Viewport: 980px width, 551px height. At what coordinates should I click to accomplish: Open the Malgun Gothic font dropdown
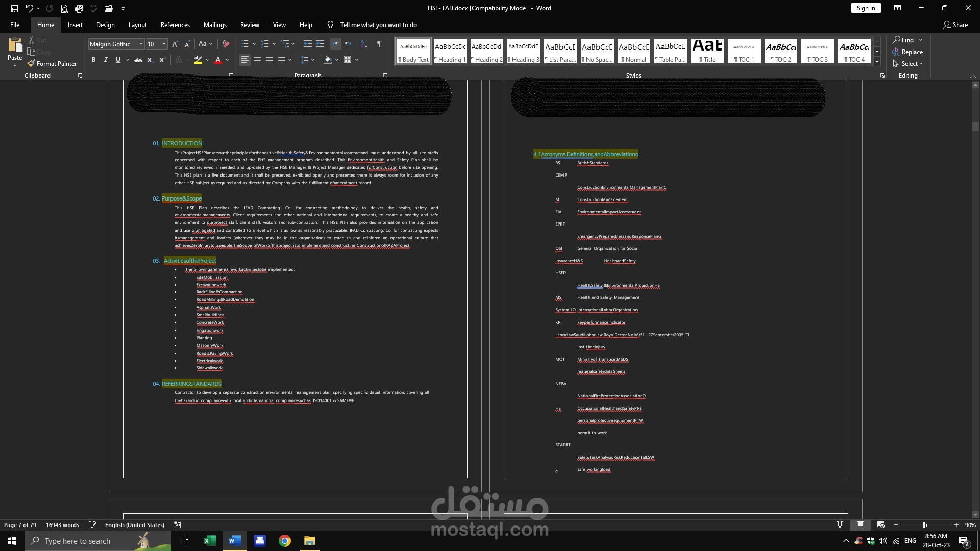[141, 44]
